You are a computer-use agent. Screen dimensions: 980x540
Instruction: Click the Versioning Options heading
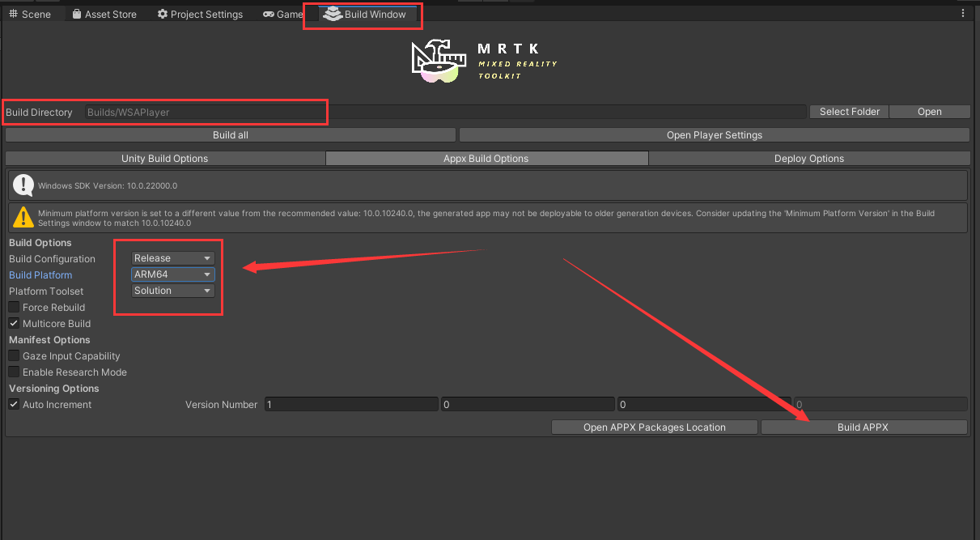[x=53, y=389]
